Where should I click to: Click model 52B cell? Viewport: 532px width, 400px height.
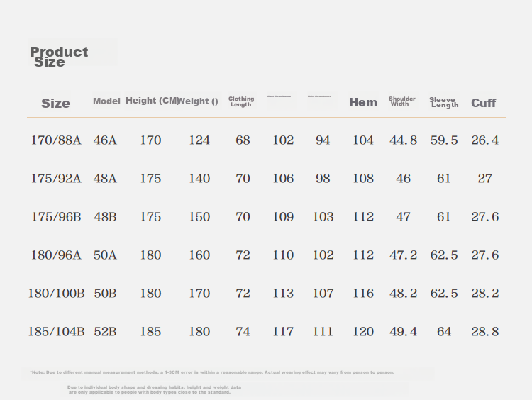105,332
